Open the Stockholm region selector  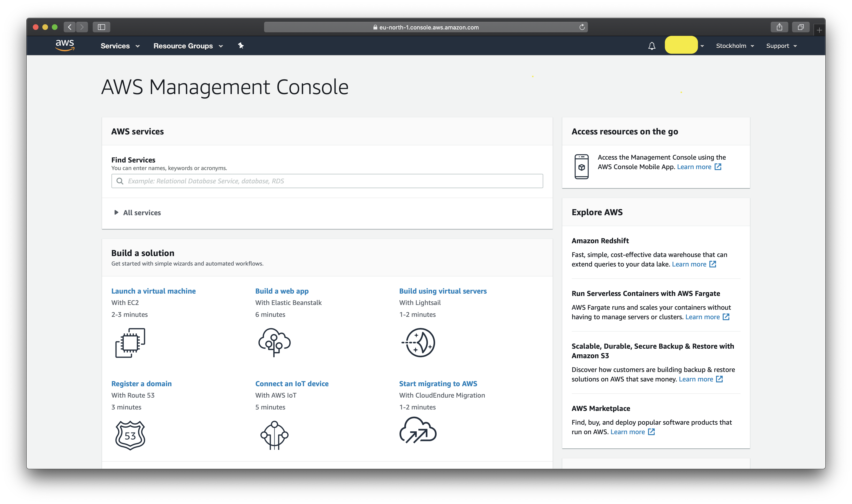(x=735, y=46)
